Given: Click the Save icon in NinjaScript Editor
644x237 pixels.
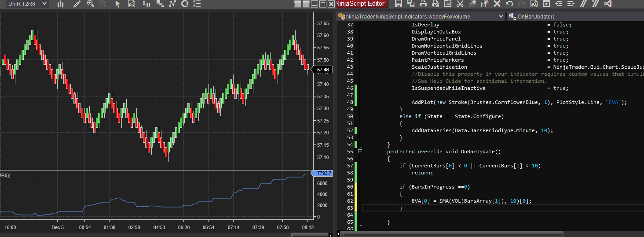Looking at the screenshot, I should (x=399, y=4).
